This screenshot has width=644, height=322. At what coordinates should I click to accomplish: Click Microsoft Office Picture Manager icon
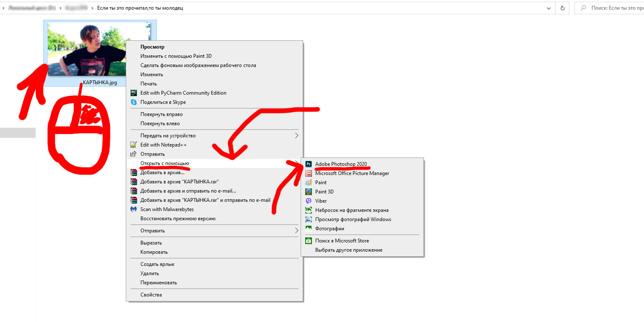pyautogui.click(x=309, y=173)
